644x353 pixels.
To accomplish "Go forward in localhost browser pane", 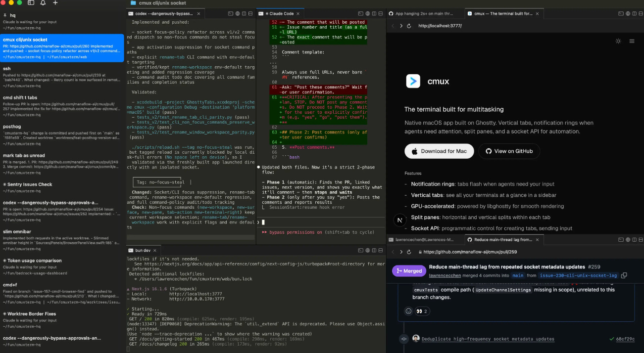I will tap(401, 26).
